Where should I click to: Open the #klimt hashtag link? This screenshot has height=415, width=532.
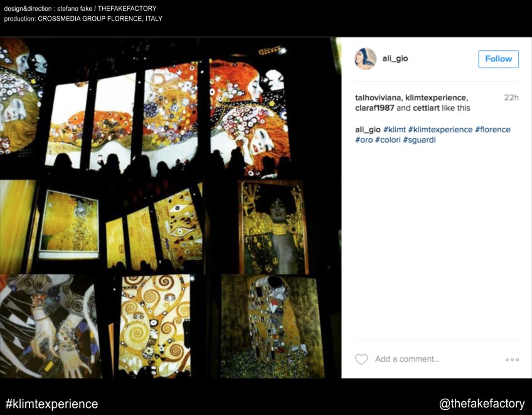point(394,130)
